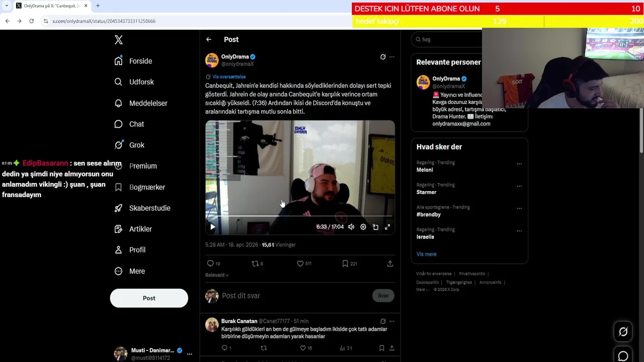Repost Burak Canatan's comment
Screen dimensions: 644x362
click(264, 348)
